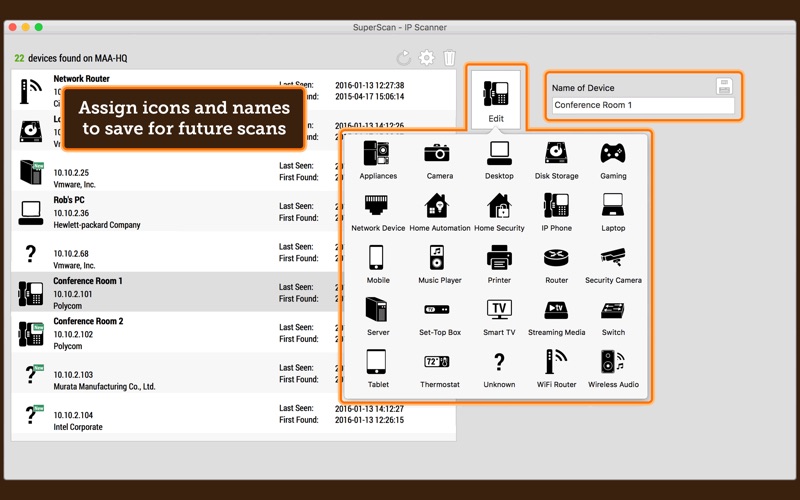
Task: Choose the Server tower icon
Action: point(377,310)
